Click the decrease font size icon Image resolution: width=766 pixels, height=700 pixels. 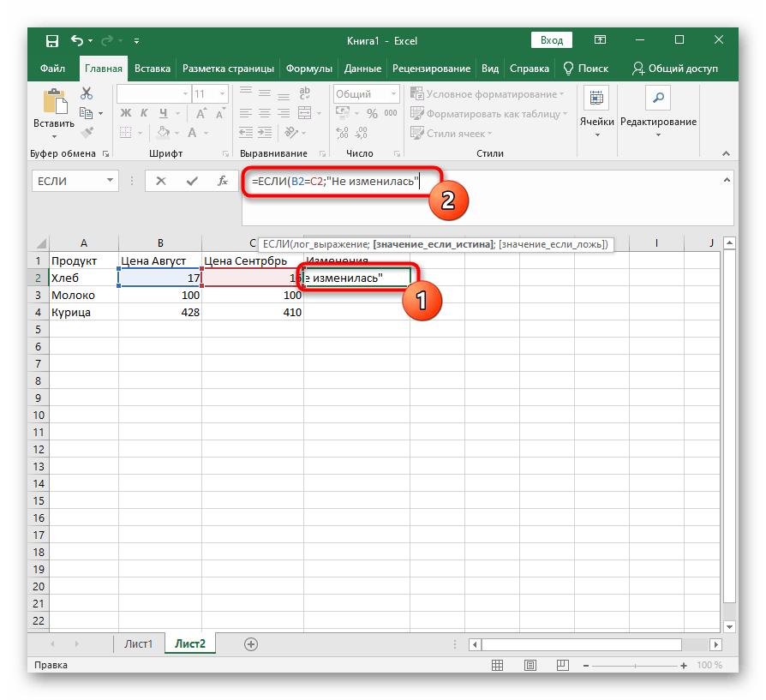220,113
